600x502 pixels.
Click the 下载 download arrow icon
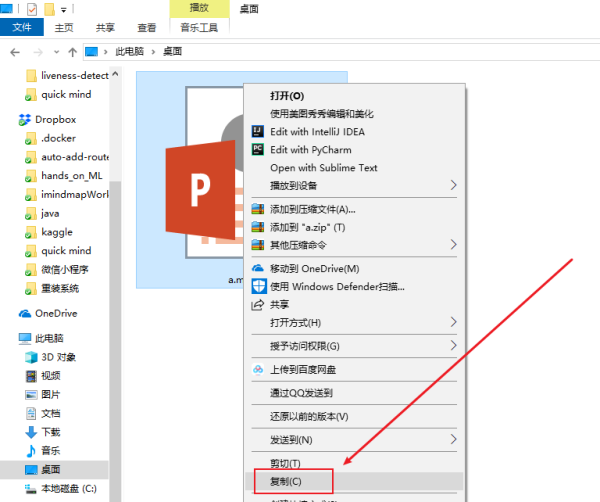[x=31, y=432]
